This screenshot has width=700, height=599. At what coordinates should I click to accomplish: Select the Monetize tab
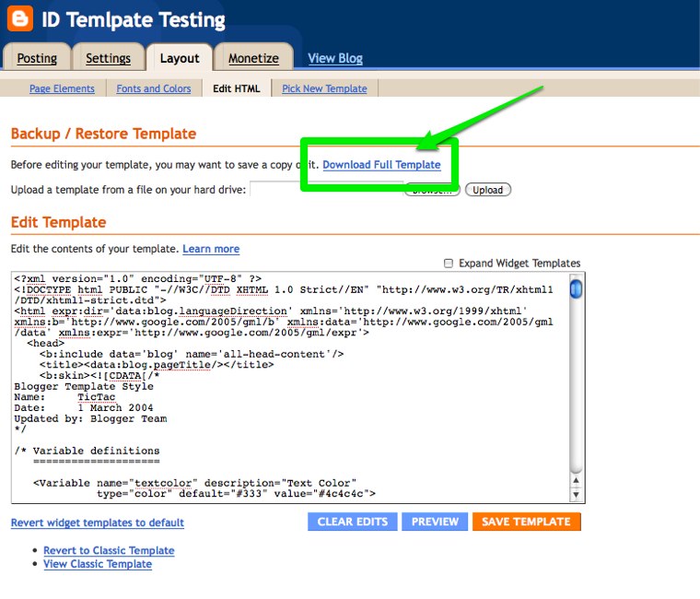(x=253, y=58)
